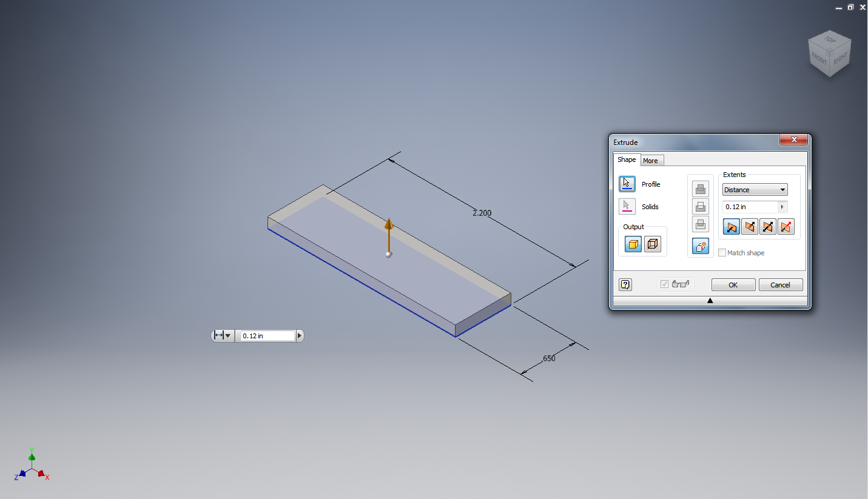Image resolution: width=868 pixels, height=499 pixels.
Task: Select Solid output type
Action: click(633, 244)
